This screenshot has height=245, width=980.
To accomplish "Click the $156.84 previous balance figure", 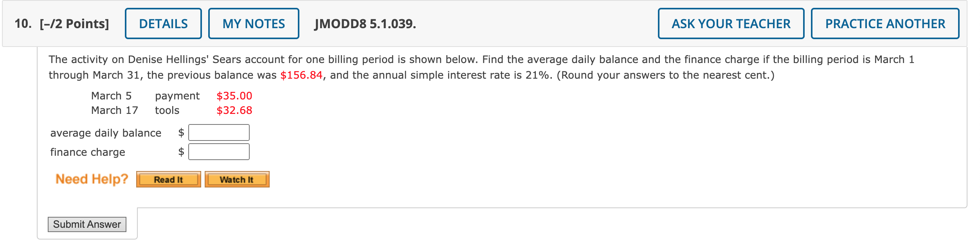I will coord(302,75).
